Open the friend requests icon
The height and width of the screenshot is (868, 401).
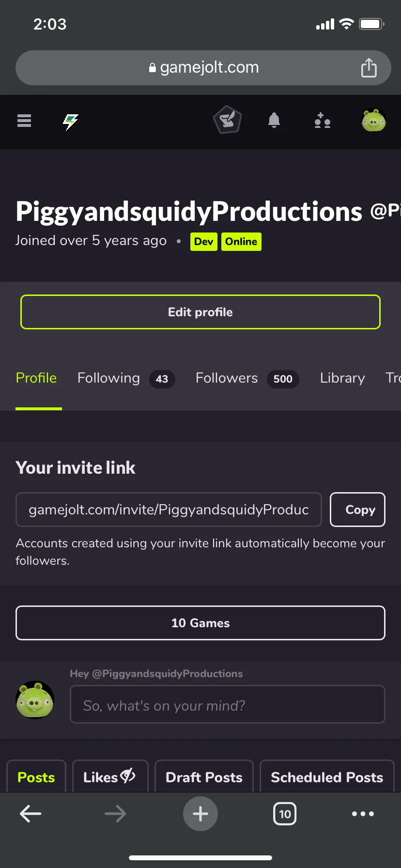click(323, 120)
